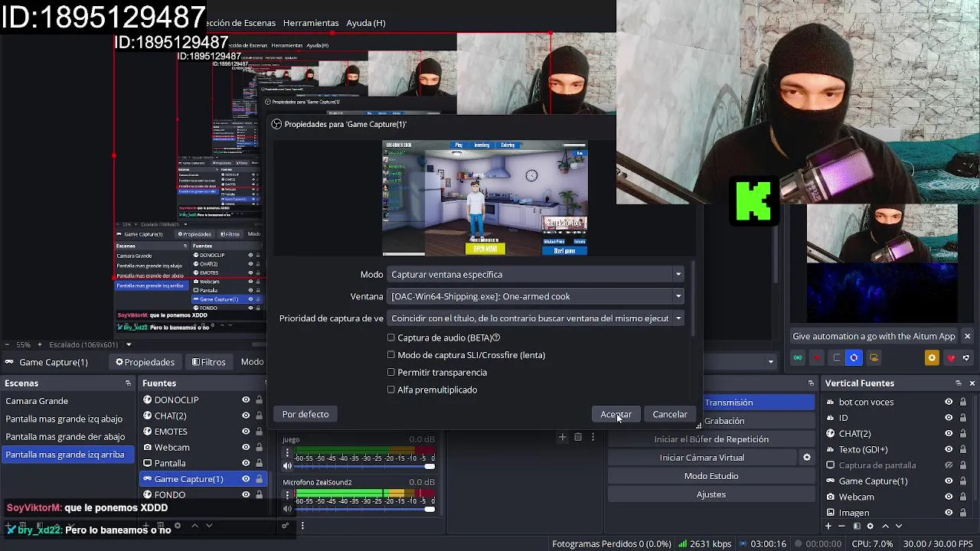Mute the Microfono ZealSound2 channel

(288, 508)
